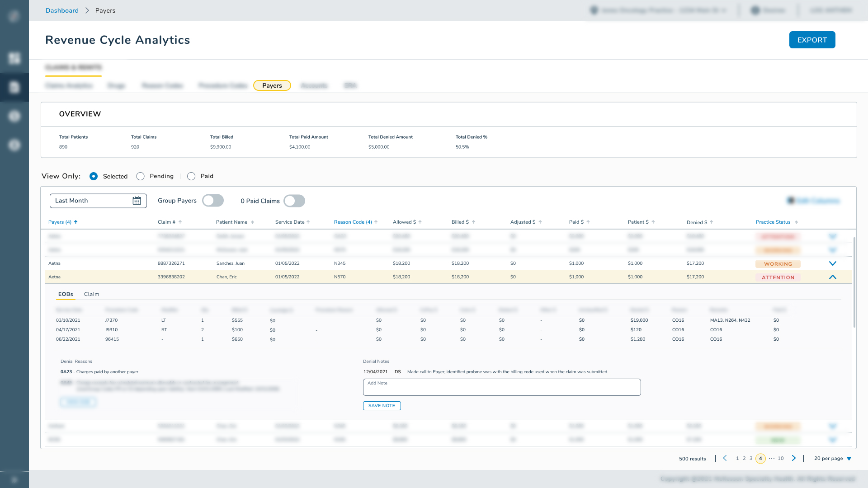This screenshot has width=868, height=488.
Task: Go to Dashboard breadcrumb link
Action: [x=62, y=10]
